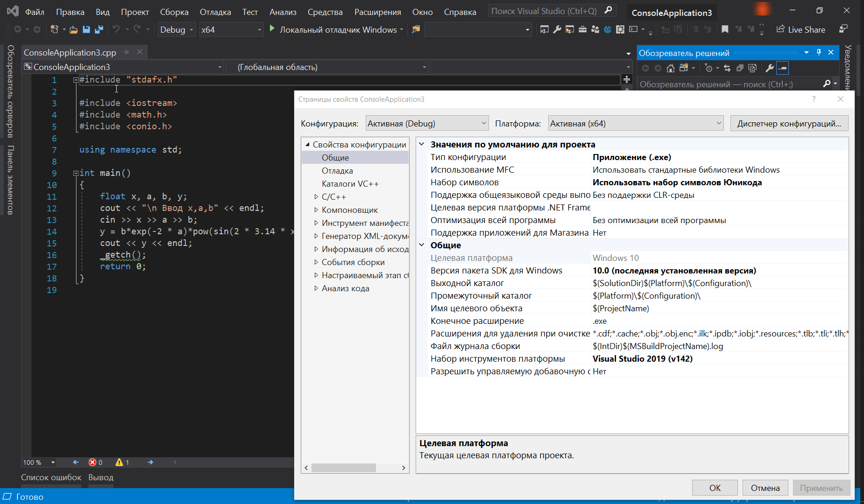Expand the Компоновщик tree node
The image size is (864, 504).
(x=316, y=210)
